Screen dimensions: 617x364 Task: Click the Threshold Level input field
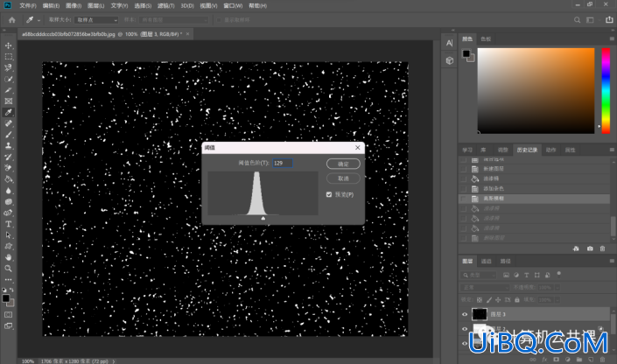pos(283,163)
